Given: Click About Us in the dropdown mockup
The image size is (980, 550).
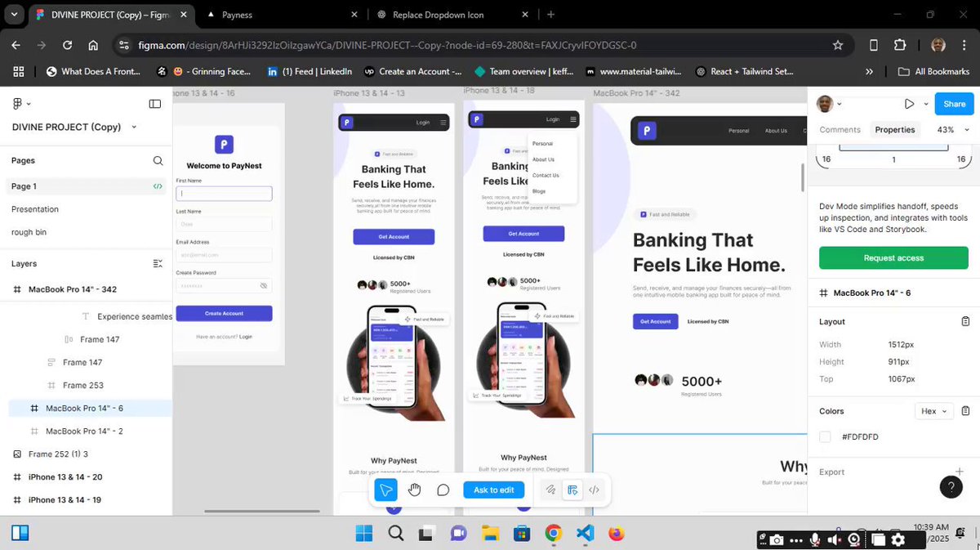Looking at the screenshot, I should point(543,159).
